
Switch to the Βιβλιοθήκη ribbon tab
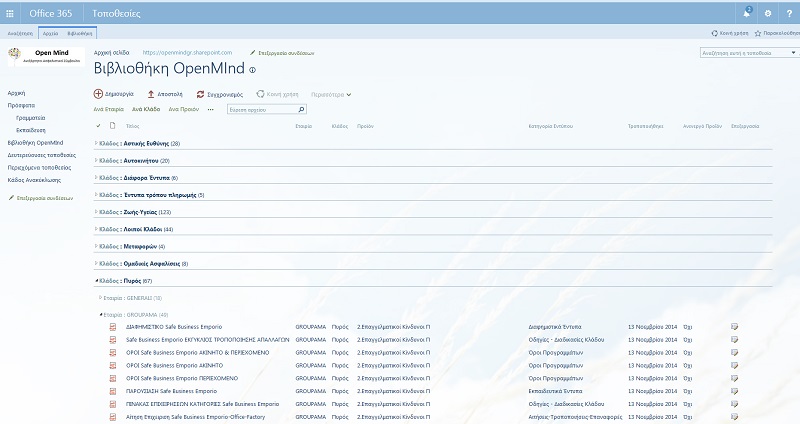[x=80, y=33]
